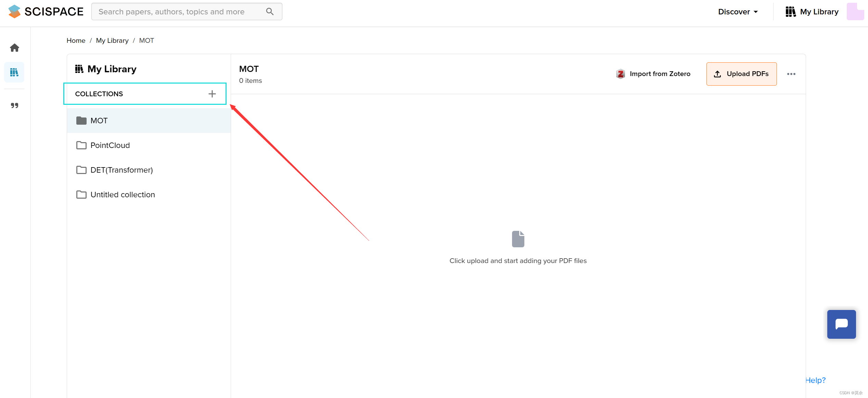868x398 pixels.
Task: Expand the Discover dropdown
Action: [738, 12]
